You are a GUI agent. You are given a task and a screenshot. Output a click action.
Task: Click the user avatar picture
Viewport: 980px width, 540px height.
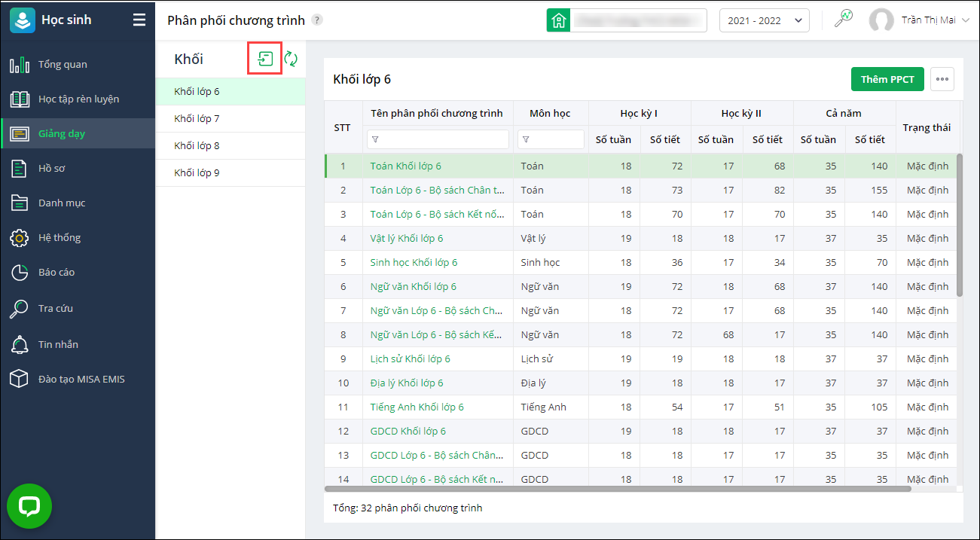881,20
